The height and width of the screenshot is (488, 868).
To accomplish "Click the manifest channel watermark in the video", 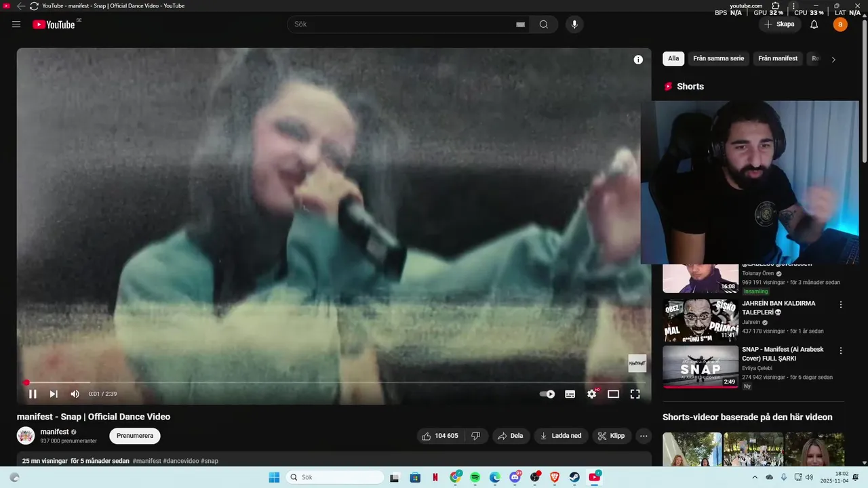I will tap(637, 363).
